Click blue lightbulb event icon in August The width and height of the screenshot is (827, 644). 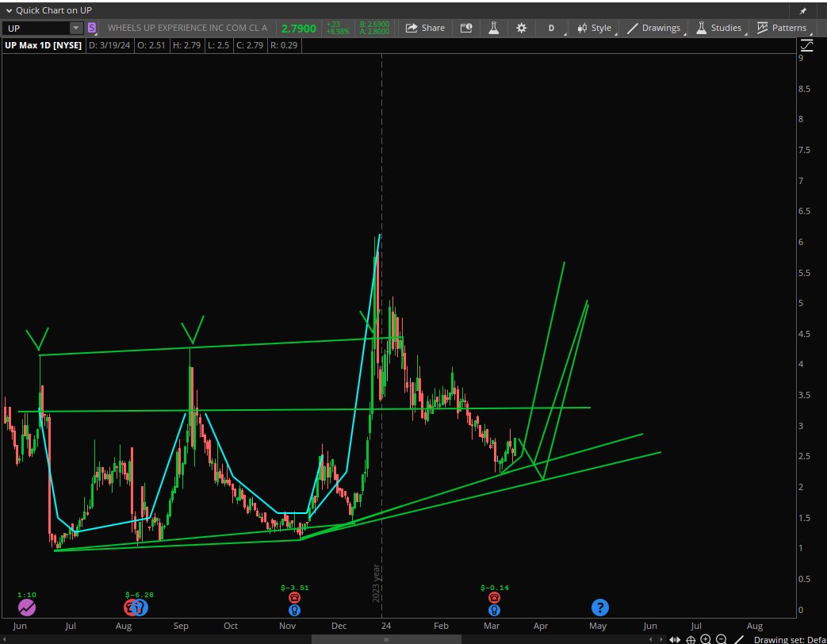(140, 608)
